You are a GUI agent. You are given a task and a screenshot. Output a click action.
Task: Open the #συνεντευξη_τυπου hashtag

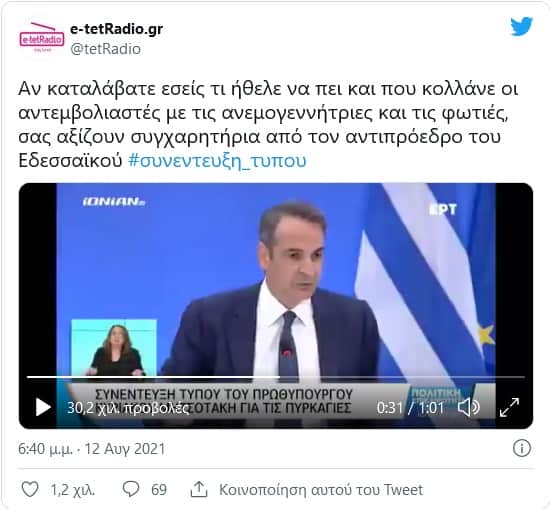[x=217, y=160]
